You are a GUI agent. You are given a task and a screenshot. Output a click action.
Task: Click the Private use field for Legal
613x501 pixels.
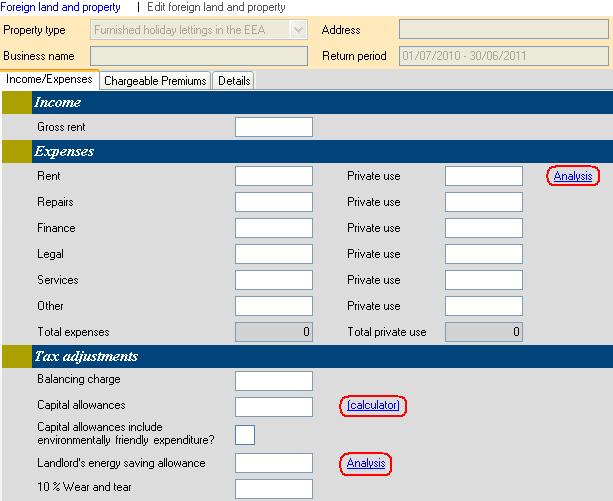[x=484, y=254]
